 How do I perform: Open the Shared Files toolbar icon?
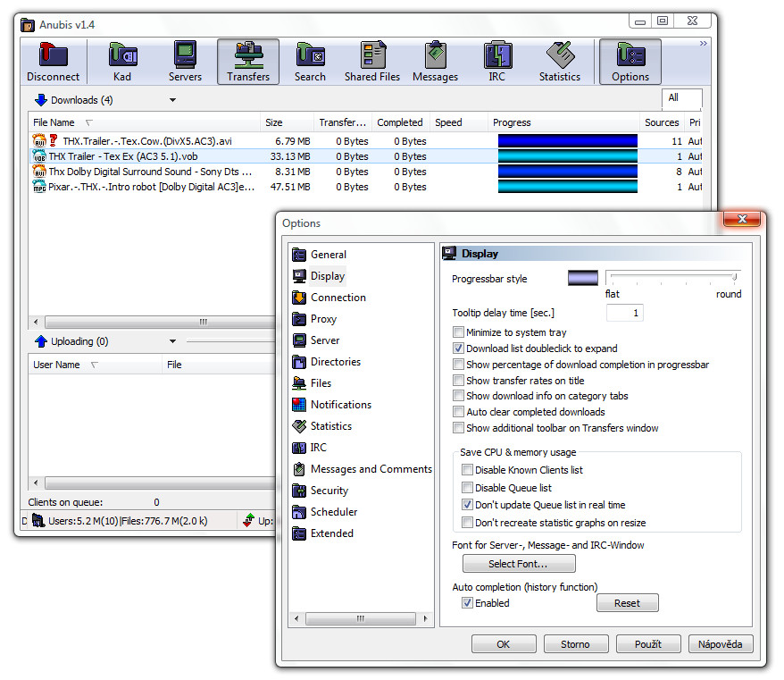[372, 62]
